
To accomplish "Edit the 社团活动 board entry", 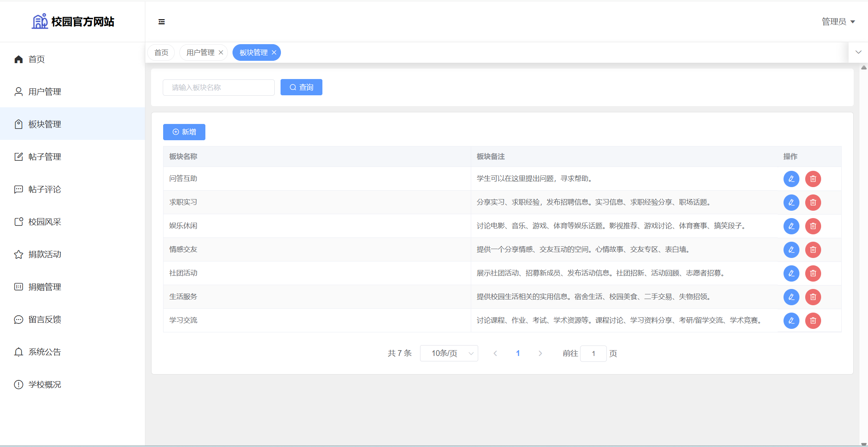I will [x=791, y=273].
